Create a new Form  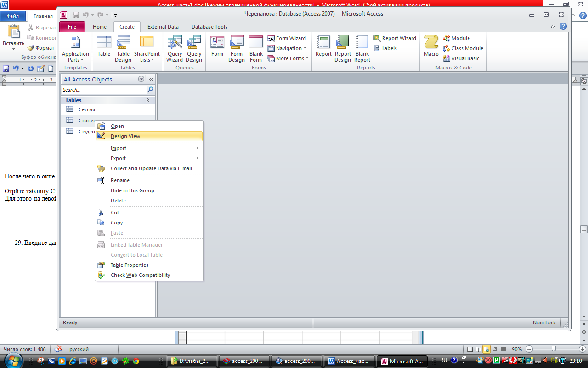pyautogui.click(x=217, y=46)
